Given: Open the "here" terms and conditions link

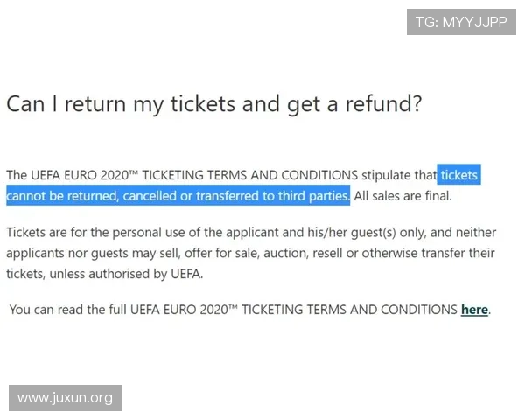Looking at the screenshot, I should tap(474, 310).
